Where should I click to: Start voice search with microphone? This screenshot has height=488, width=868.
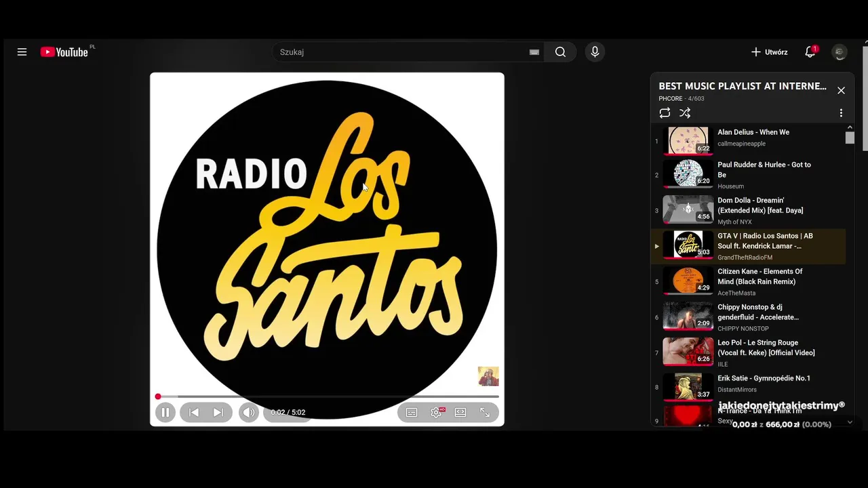click(x=595, y=52)
